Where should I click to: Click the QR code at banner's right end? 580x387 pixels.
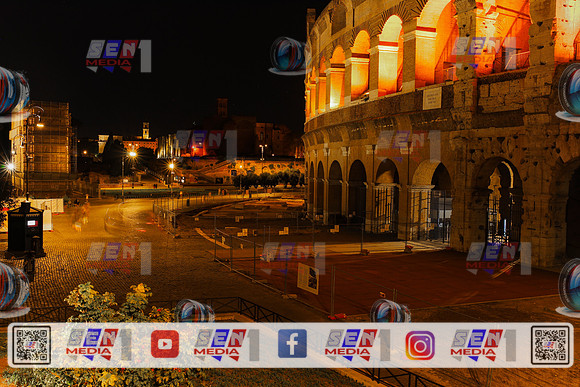[x=550, y=345]
